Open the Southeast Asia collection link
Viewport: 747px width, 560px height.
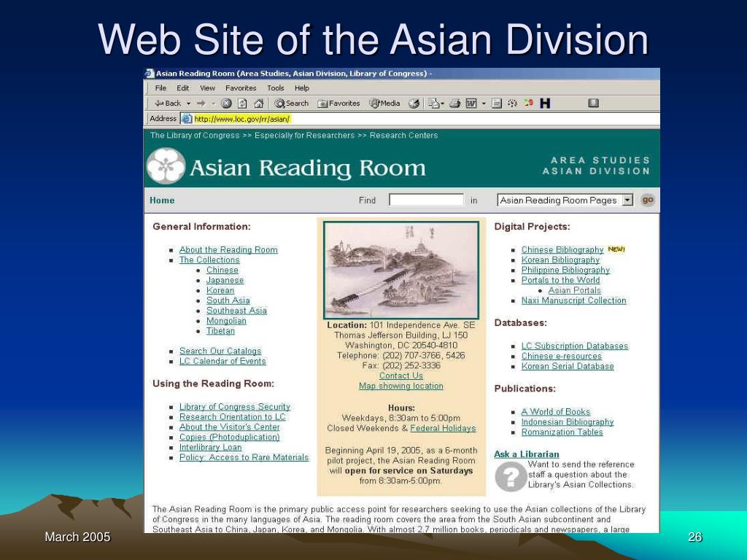click(x=236, y=311)
